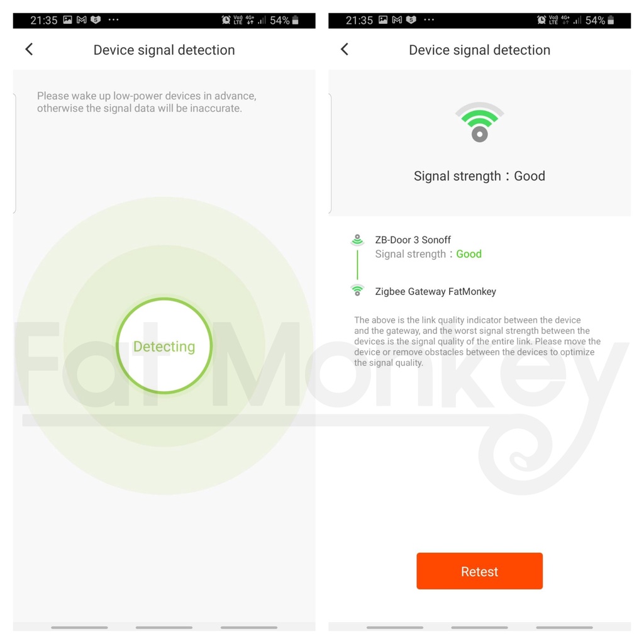Viewport: 644px width, 644px height.
Task: Open more notifications dots in left status bar
Action: 113,19
